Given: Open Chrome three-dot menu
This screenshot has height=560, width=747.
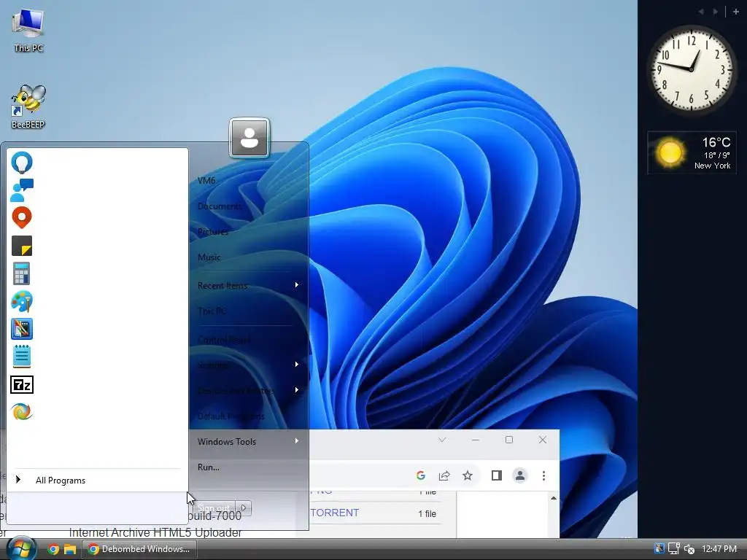Looking at the screenshot, I should click(x=543, y=475).
